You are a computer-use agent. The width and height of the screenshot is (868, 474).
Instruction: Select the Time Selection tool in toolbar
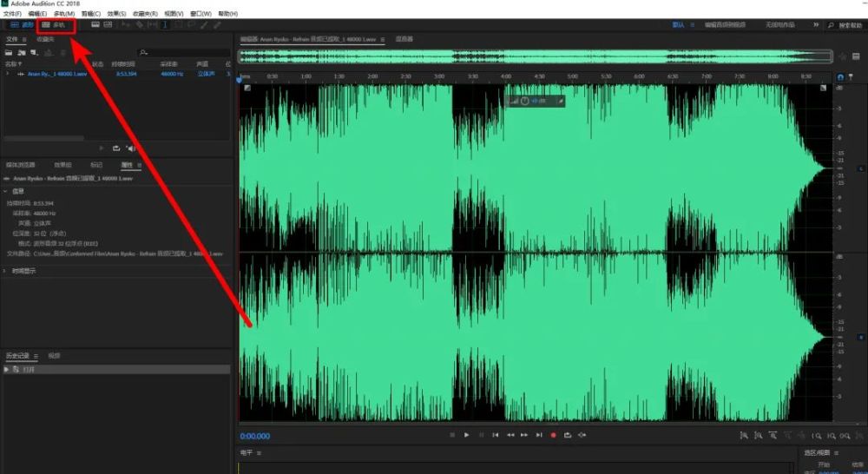(165, 25)
